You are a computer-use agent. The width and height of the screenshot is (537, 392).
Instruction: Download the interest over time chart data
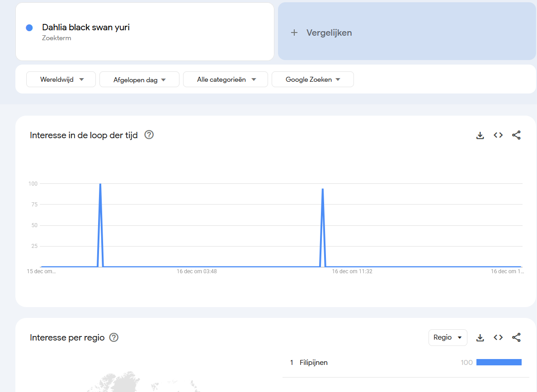[x=480, y=135]
